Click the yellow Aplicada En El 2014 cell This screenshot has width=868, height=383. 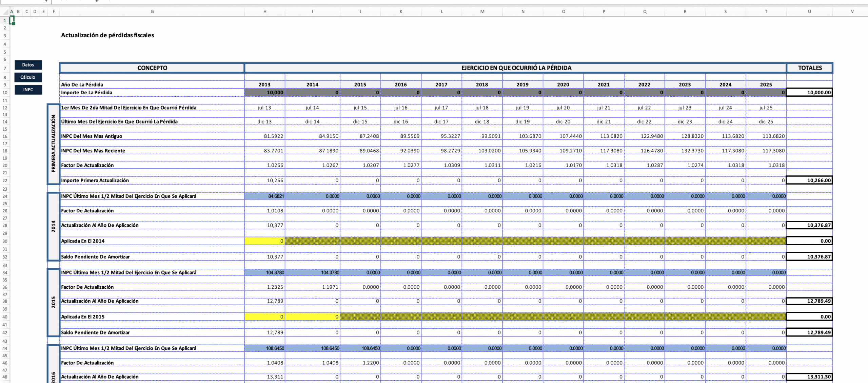[265, 241]
